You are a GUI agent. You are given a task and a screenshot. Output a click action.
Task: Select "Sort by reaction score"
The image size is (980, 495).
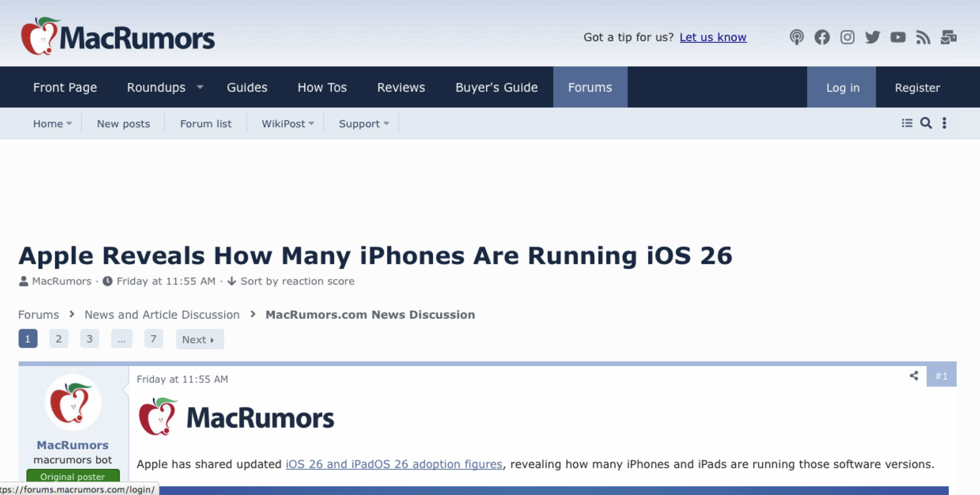click(x=297, y=281)
